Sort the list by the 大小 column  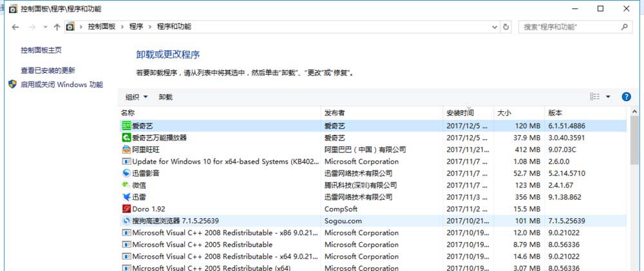click(518, 113)
